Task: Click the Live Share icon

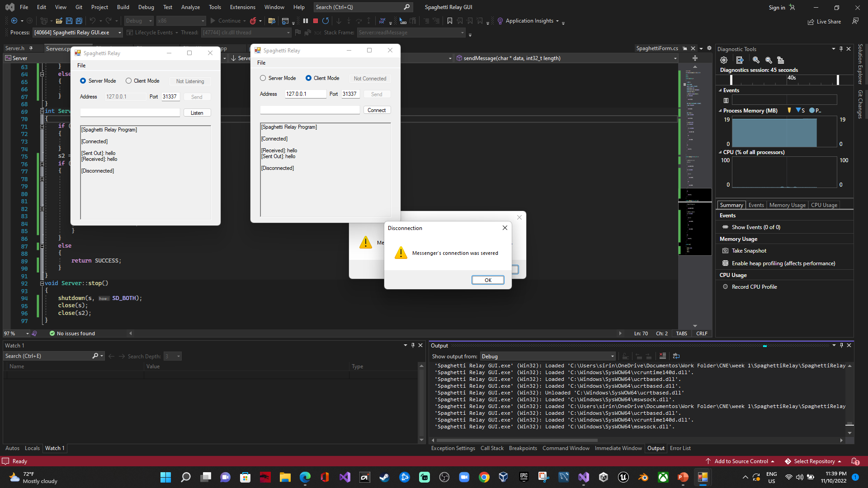Action: pyautogui.click(x=811, y=22)
